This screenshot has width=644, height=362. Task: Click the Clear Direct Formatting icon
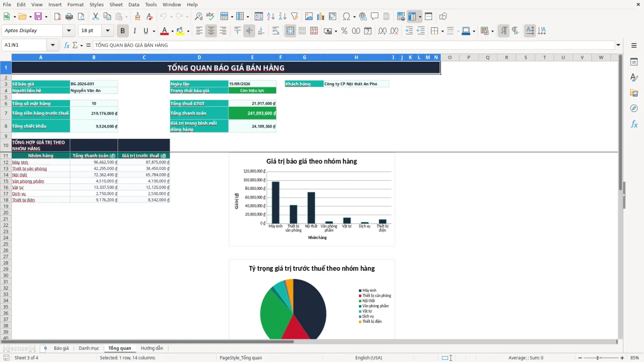(149, 16)
